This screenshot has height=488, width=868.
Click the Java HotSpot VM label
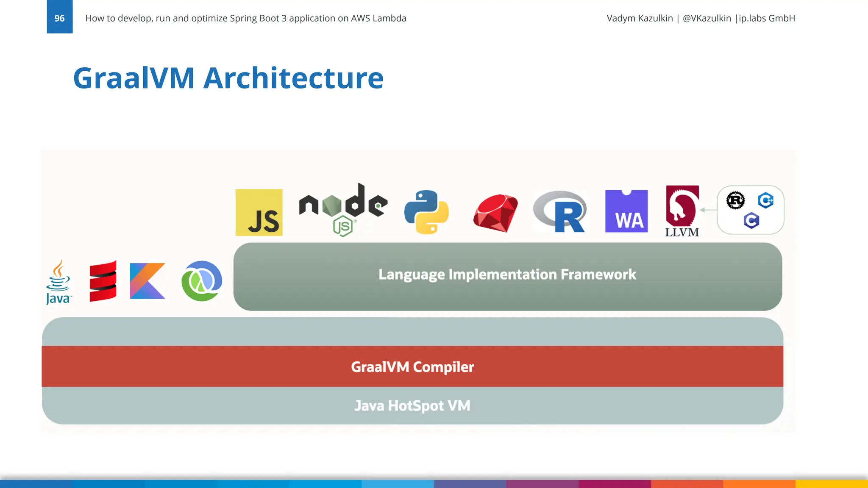412,405
